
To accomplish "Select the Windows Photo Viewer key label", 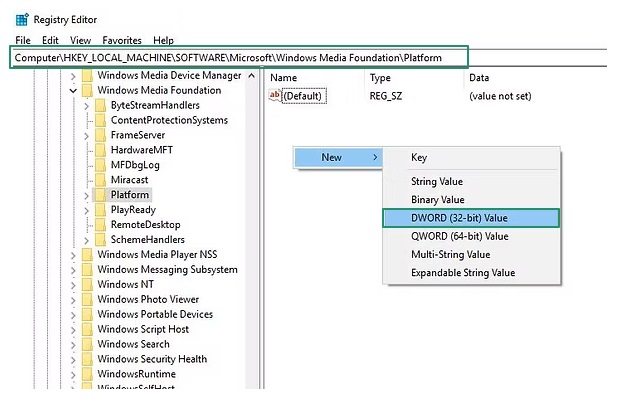I will [x=148, y=299].
